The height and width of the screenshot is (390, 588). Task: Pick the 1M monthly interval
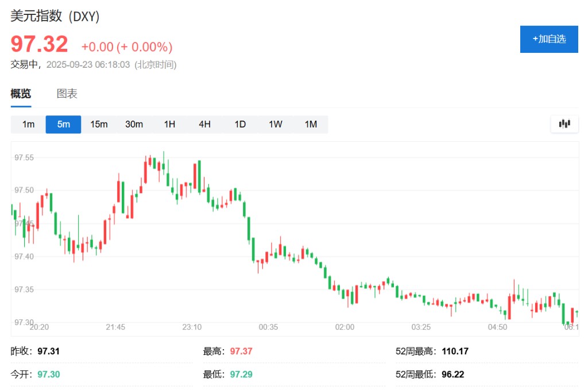311,124
